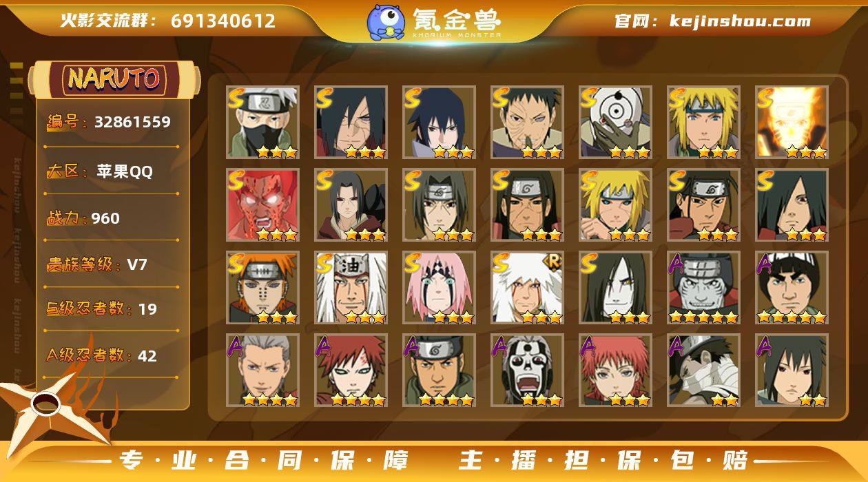This screenshot has height=482, width=868.
Task: Select the account number 32861559
Action: coord(132,122)
